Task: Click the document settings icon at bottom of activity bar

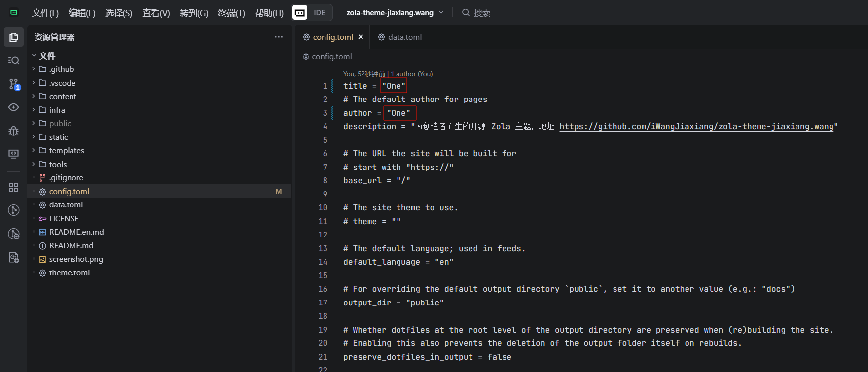Action: coord(14,257)
